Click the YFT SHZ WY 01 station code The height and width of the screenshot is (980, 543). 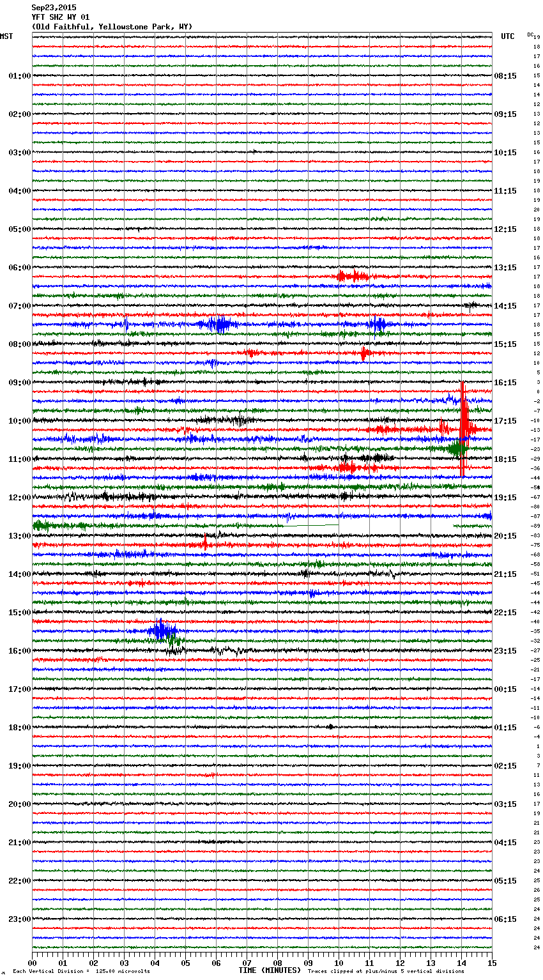click(61, 17)
